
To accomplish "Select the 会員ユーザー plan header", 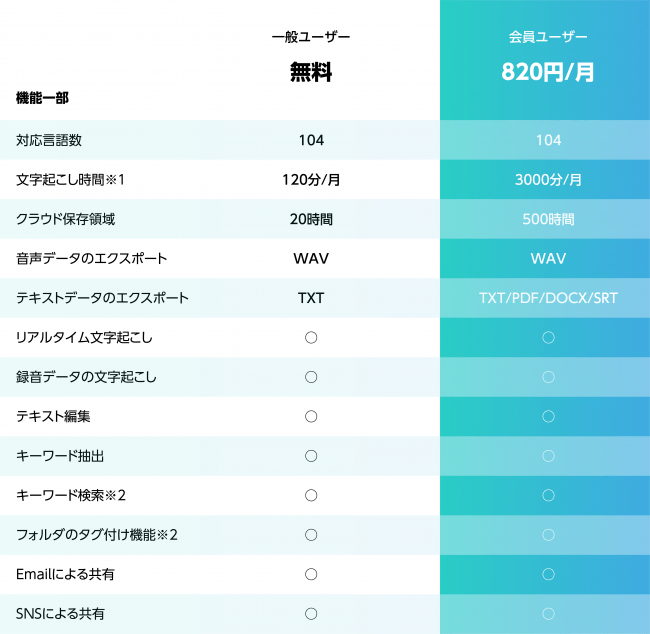I will point(548,37).
